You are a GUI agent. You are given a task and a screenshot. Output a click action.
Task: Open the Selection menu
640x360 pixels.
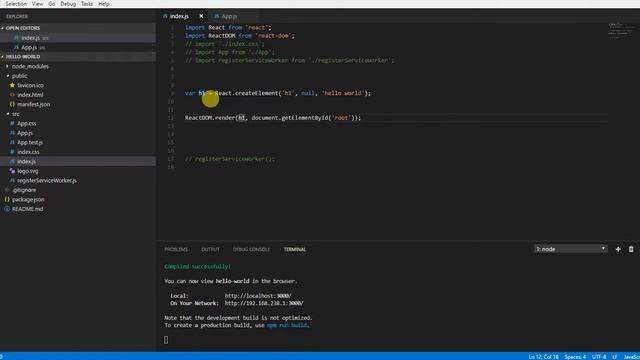[16, 4]
